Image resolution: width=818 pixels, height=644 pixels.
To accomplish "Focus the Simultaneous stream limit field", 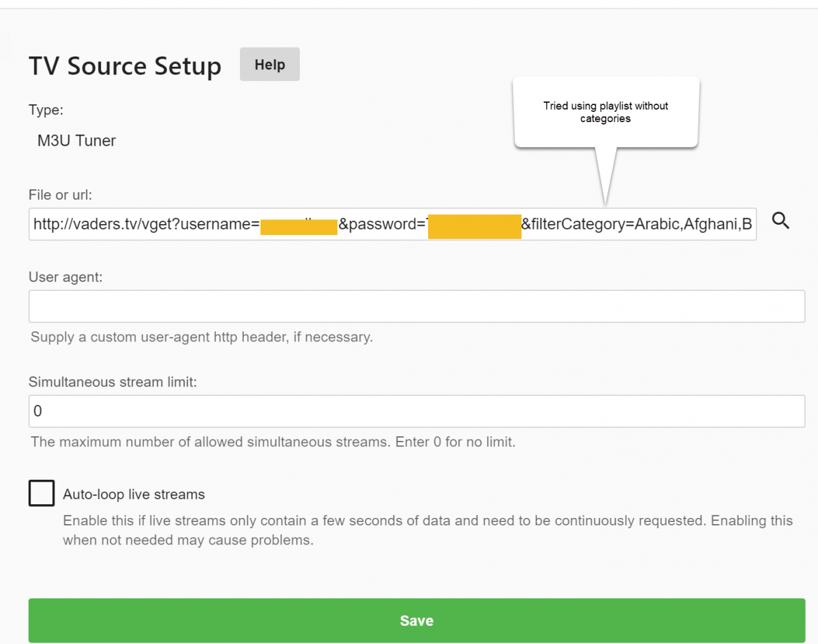I will click(x=416, y=411).
